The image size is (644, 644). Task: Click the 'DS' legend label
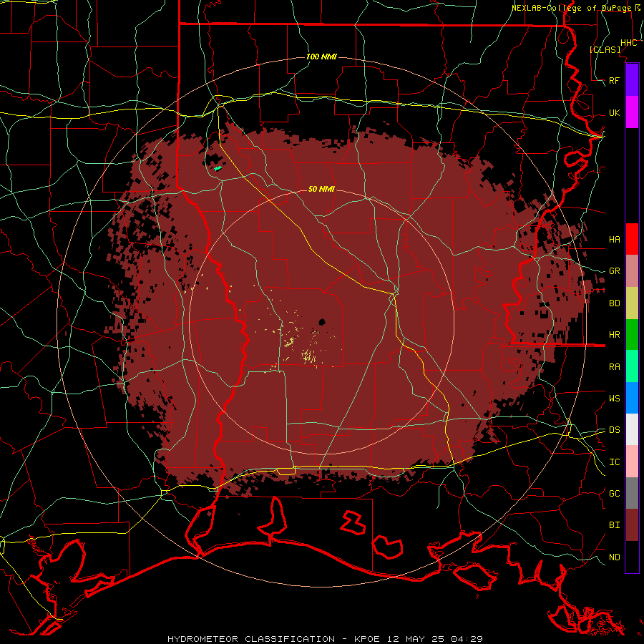tap(615, 430)
